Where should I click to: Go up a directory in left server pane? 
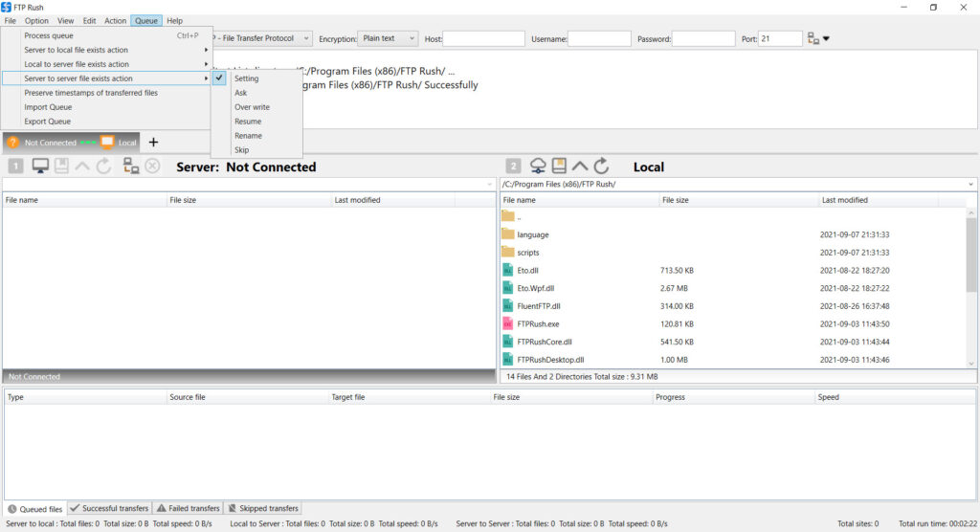[x=82, y=166]
